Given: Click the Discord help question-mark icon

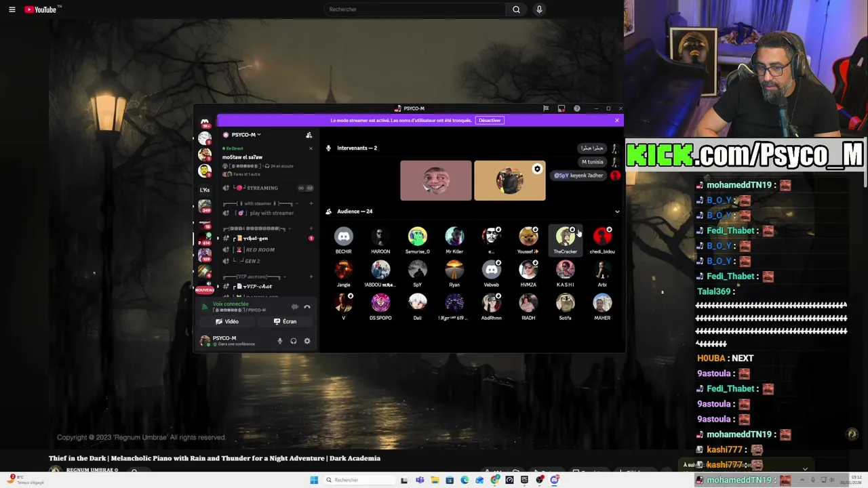Looking at the screenshot, I should click(577, 108).
